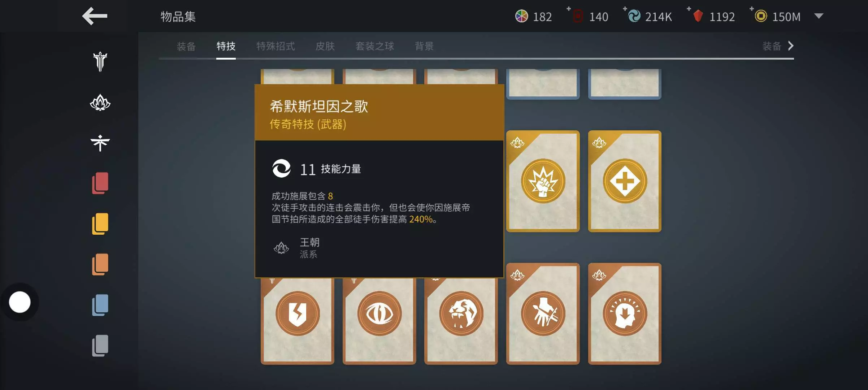Select the Heralds dragonfly faction icon
Image resolution: width=868 pixels, height=390 pixels.
pyautogui.click(x=100, y=143)
